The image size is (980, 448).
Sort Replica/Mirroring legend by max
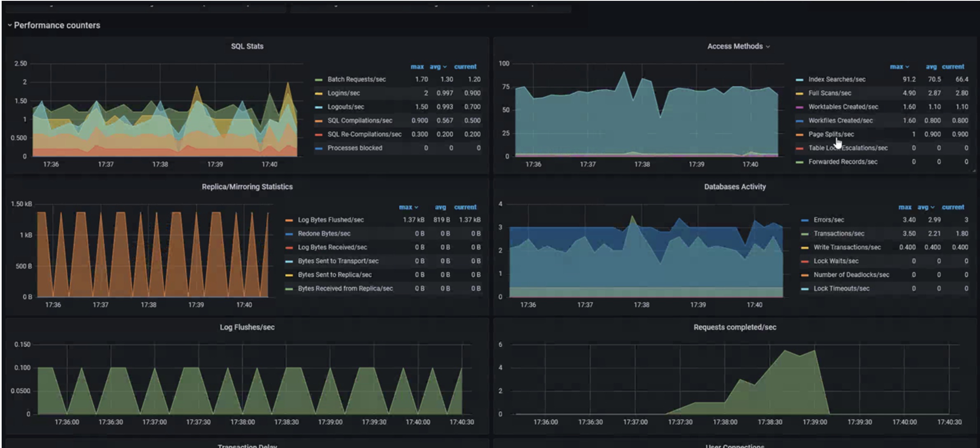pyautogui.click(x=408, y=207)
